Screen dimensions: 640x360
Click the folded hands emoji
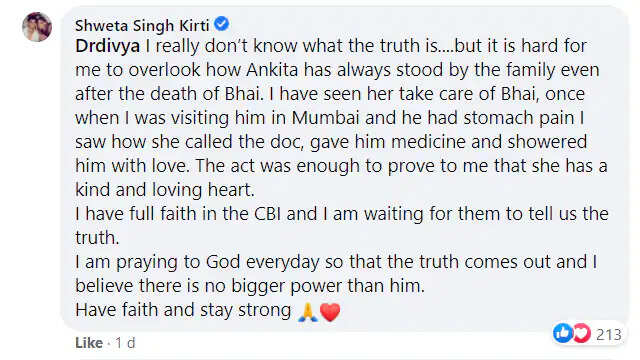point(308,311)
